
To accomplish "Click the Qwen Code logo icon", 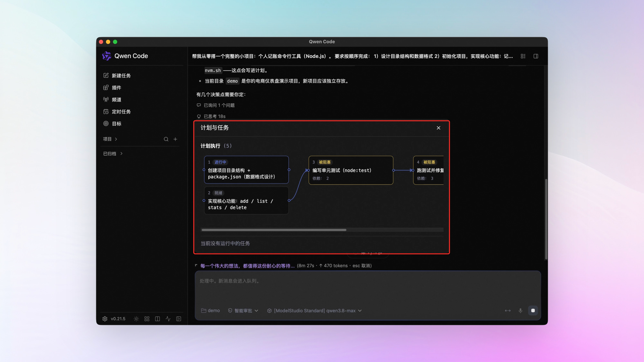I will click(x=107, y=56).
